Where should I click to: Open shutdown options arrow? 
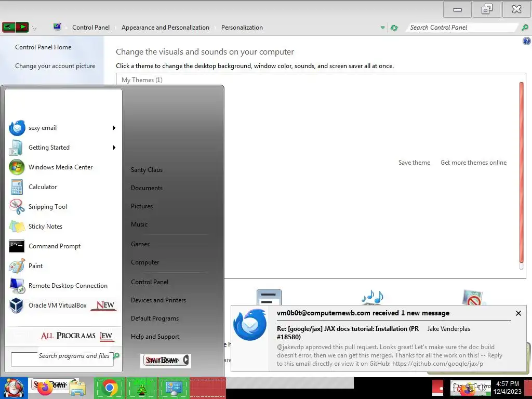pyautogui.click(x=185, y=360)
